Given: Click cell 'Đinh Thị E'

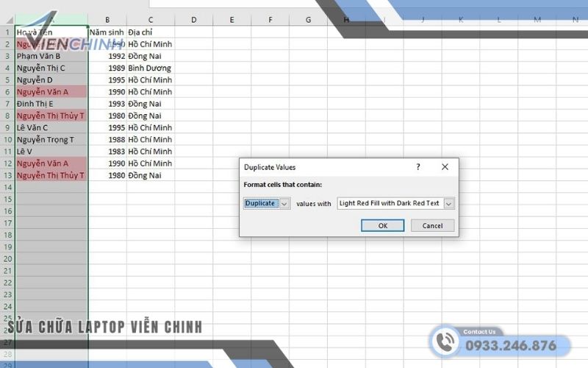Looking at the screenshot, I should (51, 104).
